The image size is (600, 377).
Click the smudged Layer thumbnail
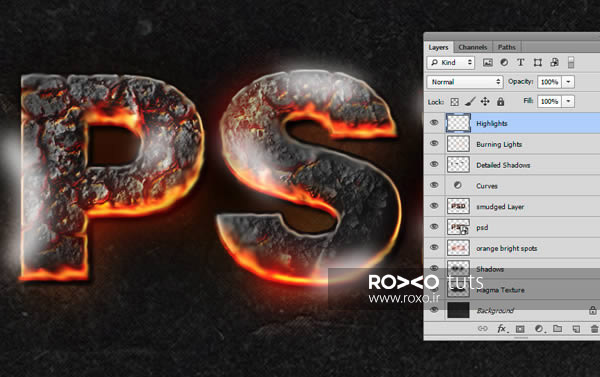(x=458, y=206)
